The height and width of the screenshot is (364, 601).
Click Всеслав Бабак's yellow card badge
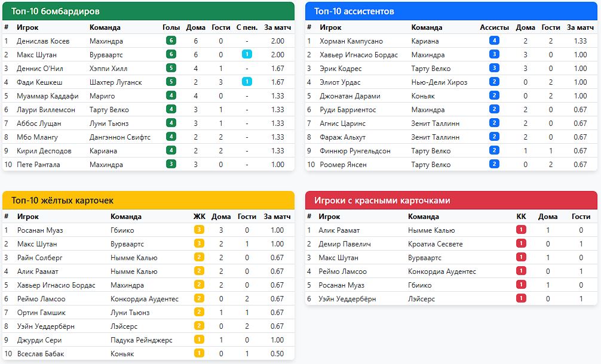pos(199,353)
